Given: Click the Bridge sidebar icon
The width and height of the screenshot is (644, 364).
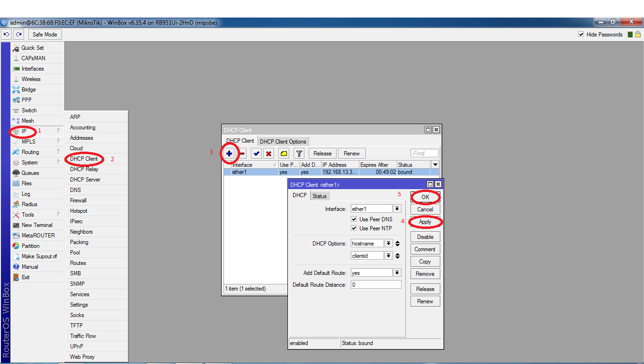Looking at the screenshot, I should click(16, 90).
